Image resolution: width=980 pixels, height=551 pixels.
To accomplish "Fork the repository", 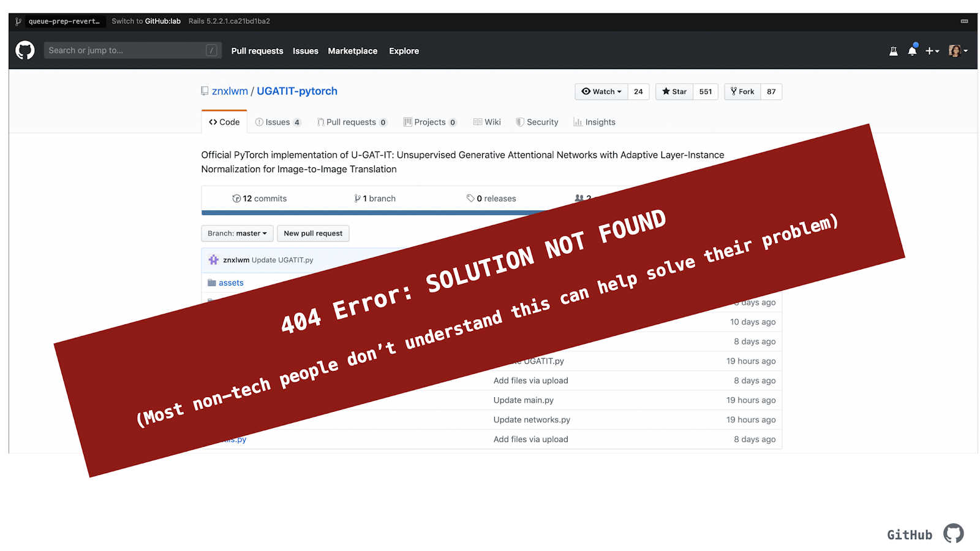I will (742, 91).
